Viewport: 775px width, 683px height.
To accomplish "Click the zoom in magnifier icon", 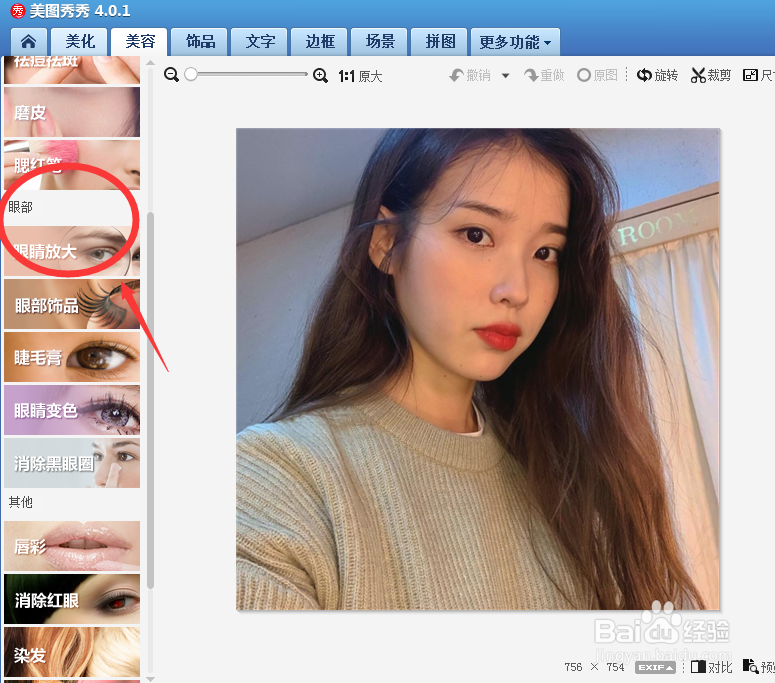I will click(x=320, y=75).
